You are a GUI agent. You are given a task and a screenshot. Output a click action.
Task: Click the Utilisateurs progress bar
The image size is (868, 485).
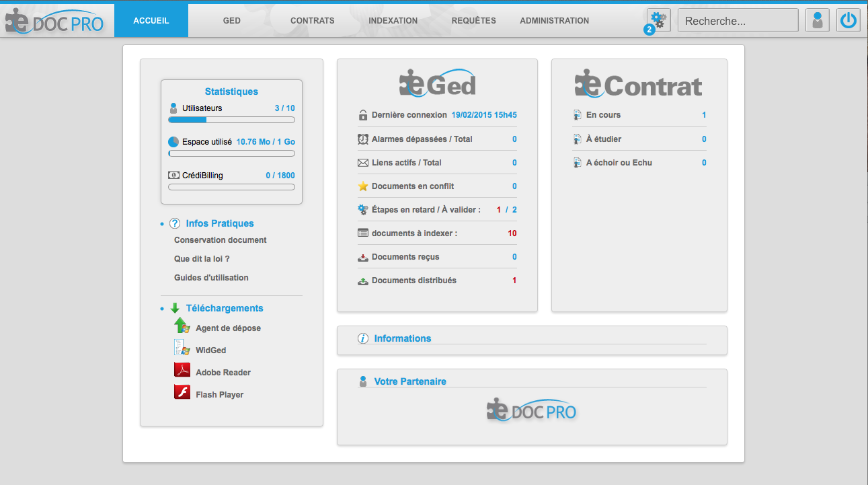coord(231,120)
